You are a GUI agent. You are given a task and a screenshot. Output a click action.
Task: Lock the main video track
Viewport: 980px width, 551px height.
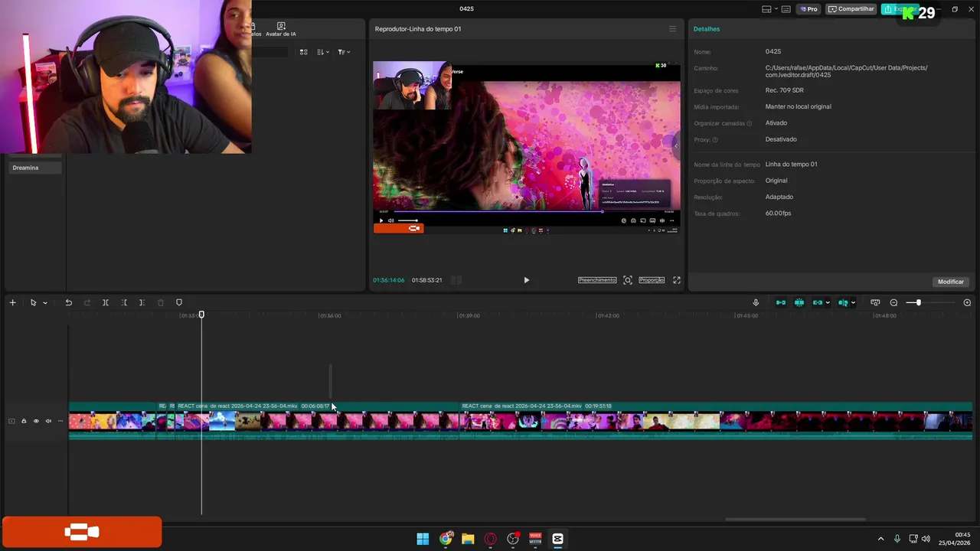(x=24, y=421)
